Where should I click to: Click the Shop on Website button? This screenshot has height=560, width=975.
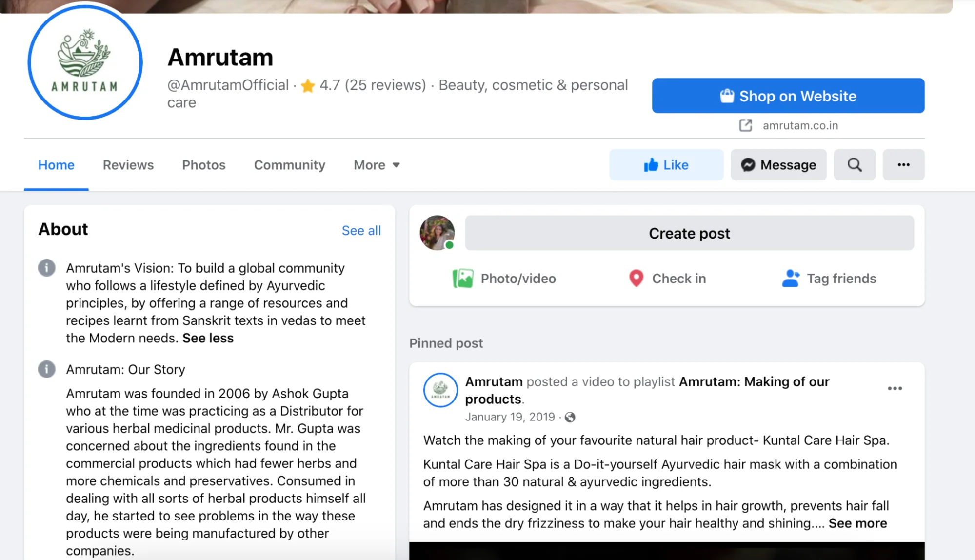pyautogui.click(x=788, y=96)
